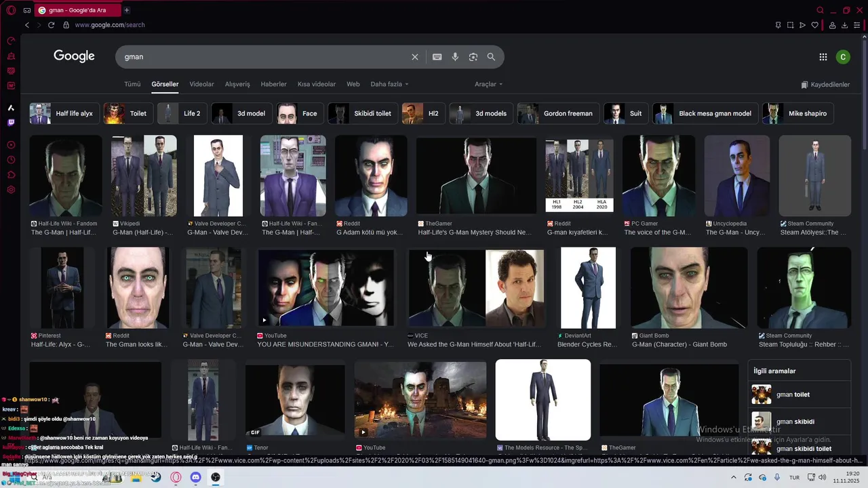
Task: Open Discord from the taskbar
Action: [195, 477]
